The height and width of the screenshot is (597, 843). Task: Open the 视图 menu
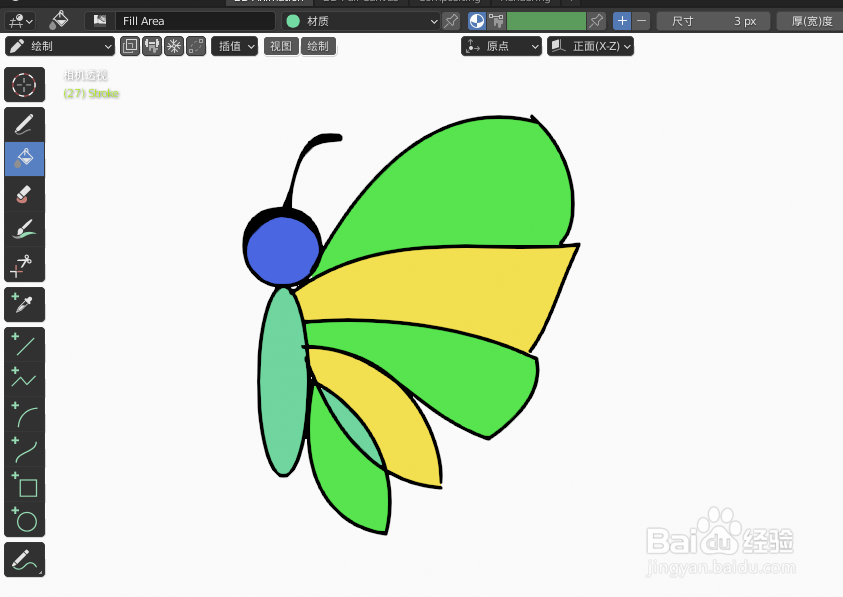pyautogui.click(x=281, y=46)
